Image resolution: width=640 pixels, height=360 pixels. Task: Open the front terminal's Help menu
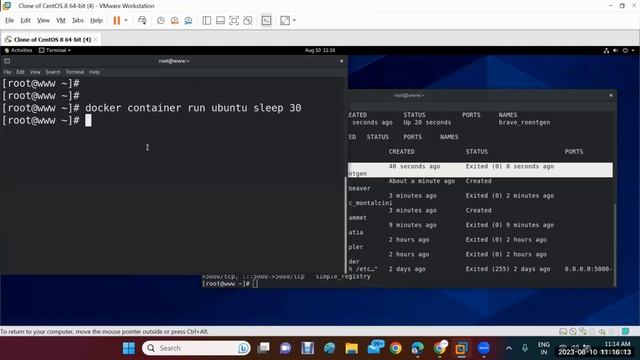coord(94,72)
